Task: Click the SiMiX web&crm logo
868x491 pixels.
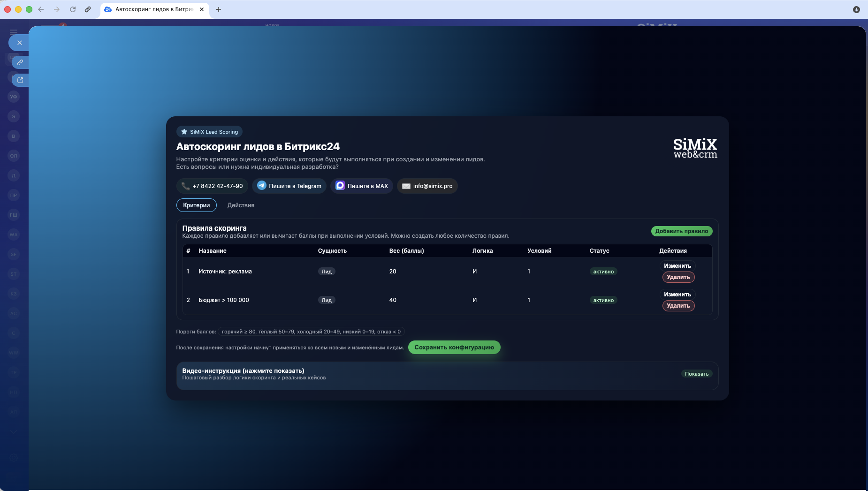Action: click(695, 148)
